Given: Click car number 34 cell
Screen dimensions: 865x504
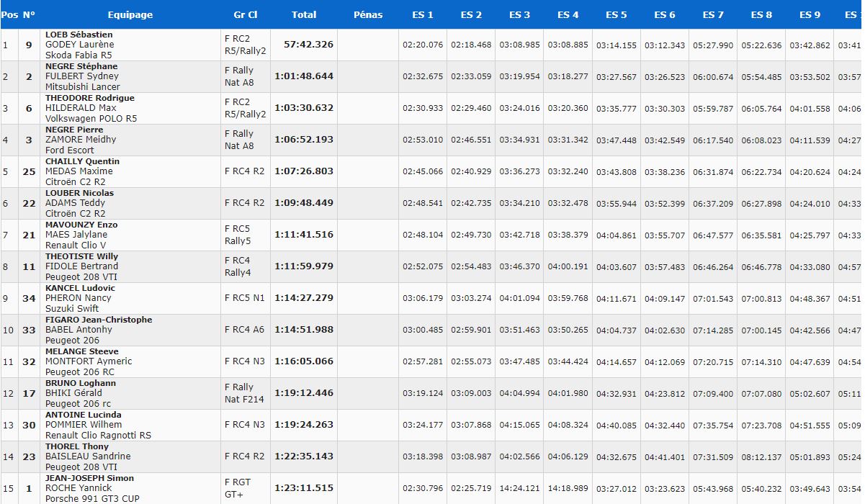Looking at the screenshot, I should coord(29,298).
